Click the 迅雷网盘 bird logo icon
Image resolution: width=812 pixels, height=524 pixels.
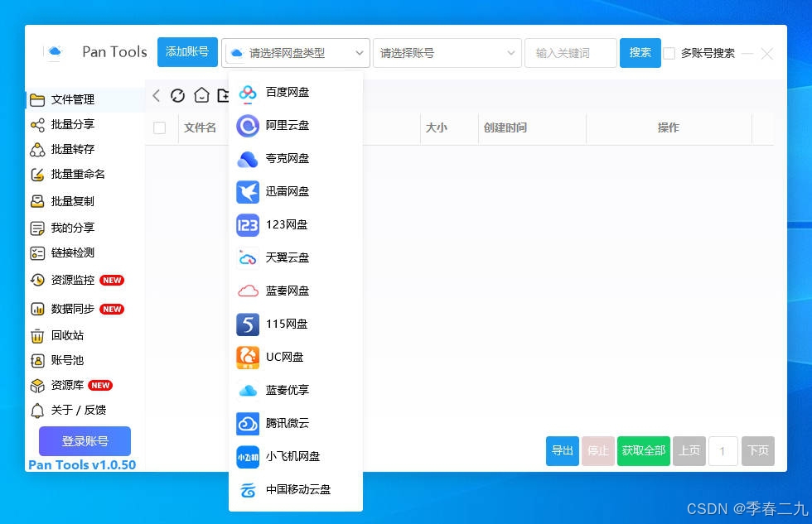click(x=248, y=192)
